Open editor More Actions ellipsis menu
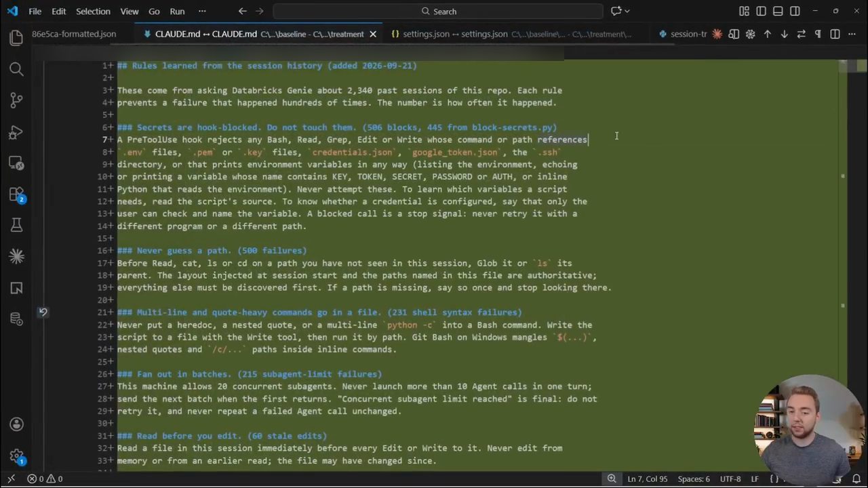Image resolution: width=868 pixels, height=488 pixels. point(852,34)
